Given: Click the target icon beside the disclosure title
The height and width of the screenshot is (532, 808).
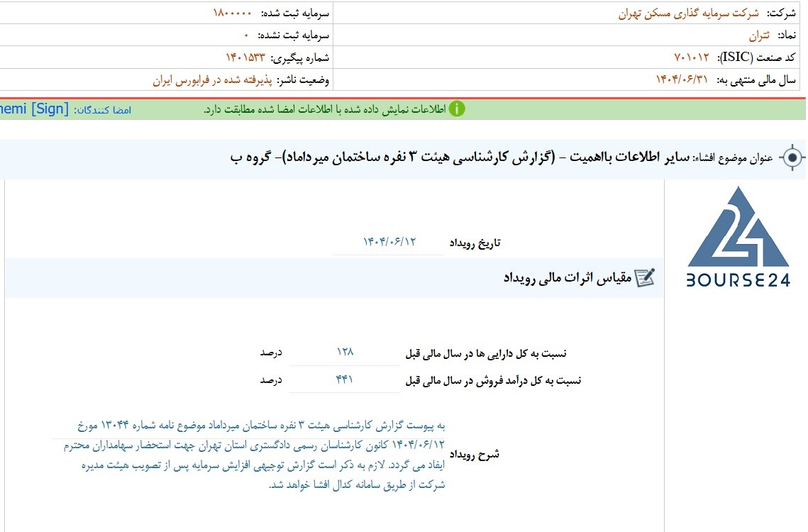Looking at the screenshot, I should point(792,157).
